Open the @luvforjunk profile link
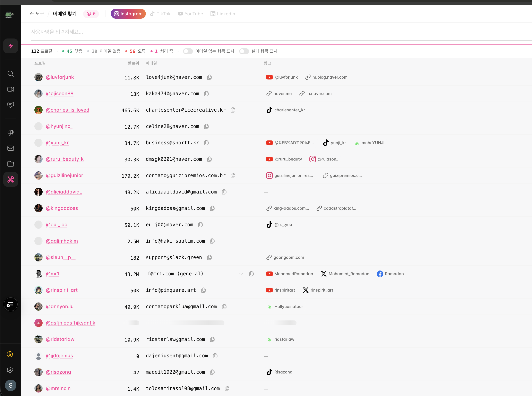The height and width of the screenshot is (396, 532). tap(60, 77)
